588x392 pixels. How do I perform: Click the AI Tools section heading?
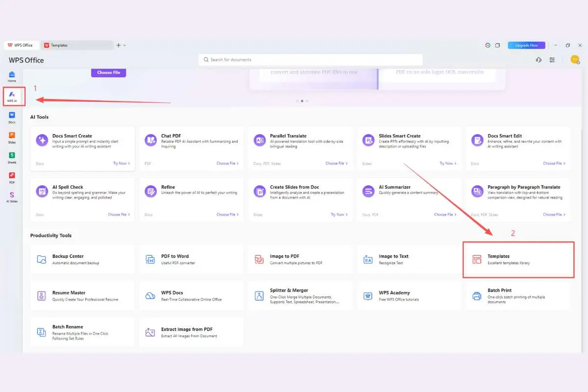39,117
